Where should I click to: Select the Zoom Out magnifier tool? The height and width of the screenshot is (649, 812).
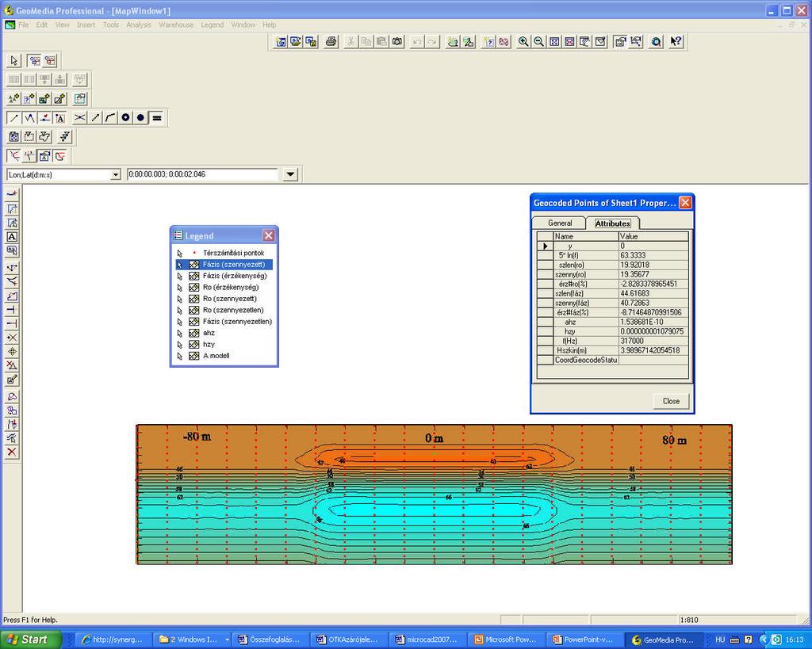538,42
